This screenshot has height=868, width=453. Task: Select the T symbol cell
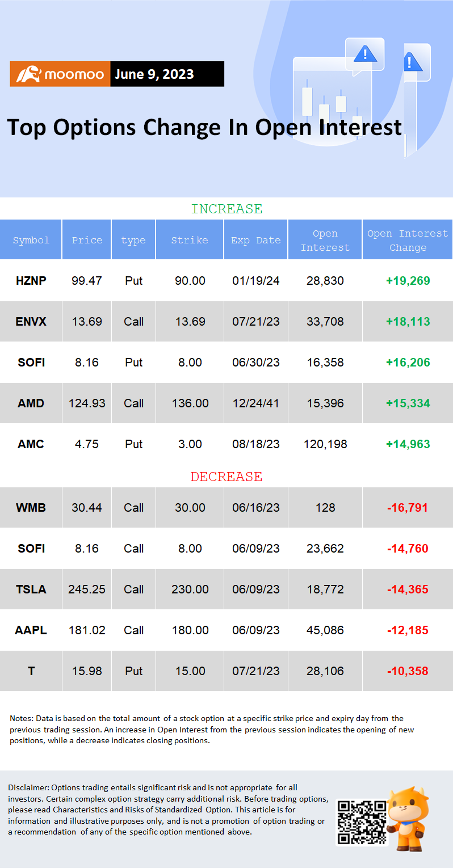[31, 671]
